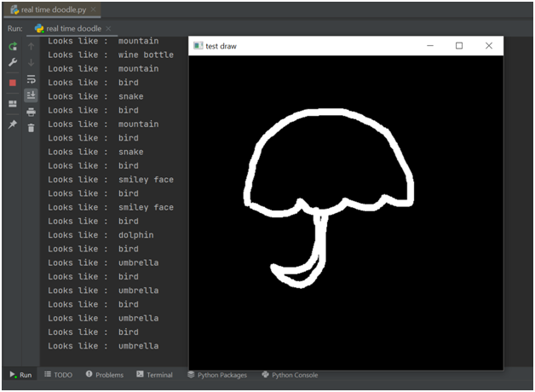The height and width of the screenshot is (392, 535).
Task: Select the real time doodle.py editor tab
Action: click(53, 10)
